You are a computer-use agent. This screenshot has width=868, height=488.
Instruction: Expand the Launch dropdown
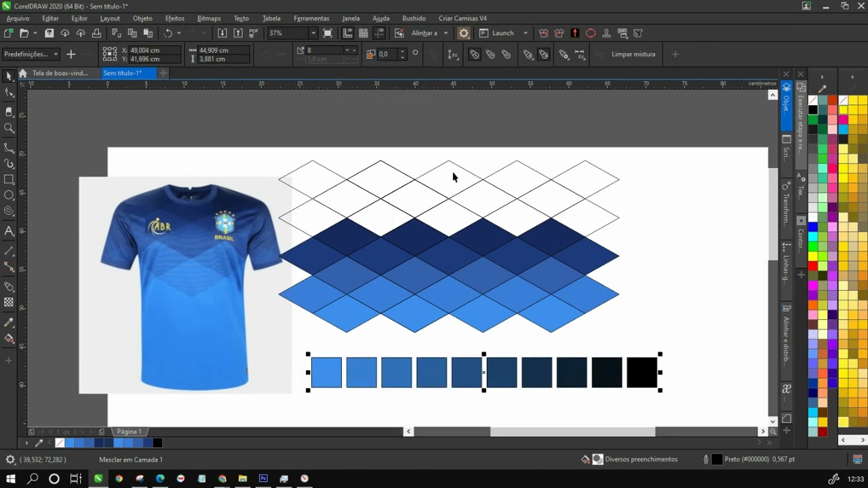coord(526,33)
